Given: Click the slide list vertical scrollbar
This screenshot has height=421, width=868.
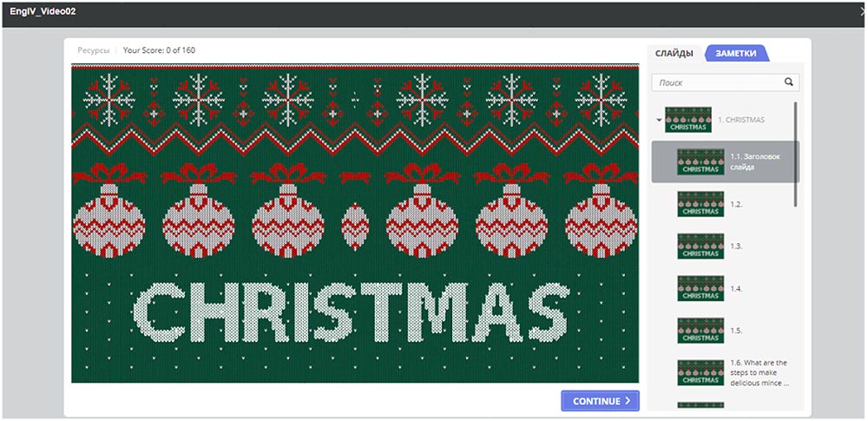Looking at the screenshot, I should [796, 154].
